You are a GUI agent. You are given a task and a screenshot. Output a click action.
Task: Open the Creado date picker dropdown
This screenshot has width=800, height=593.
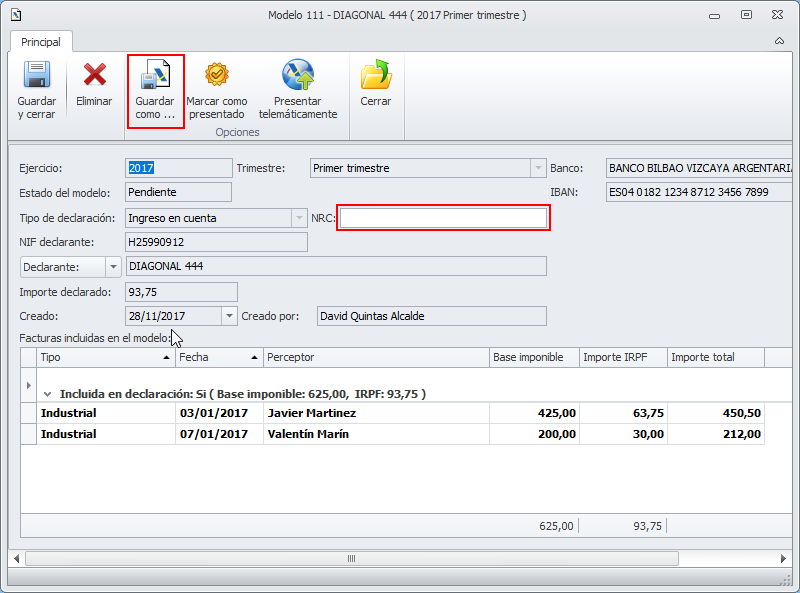229,316
